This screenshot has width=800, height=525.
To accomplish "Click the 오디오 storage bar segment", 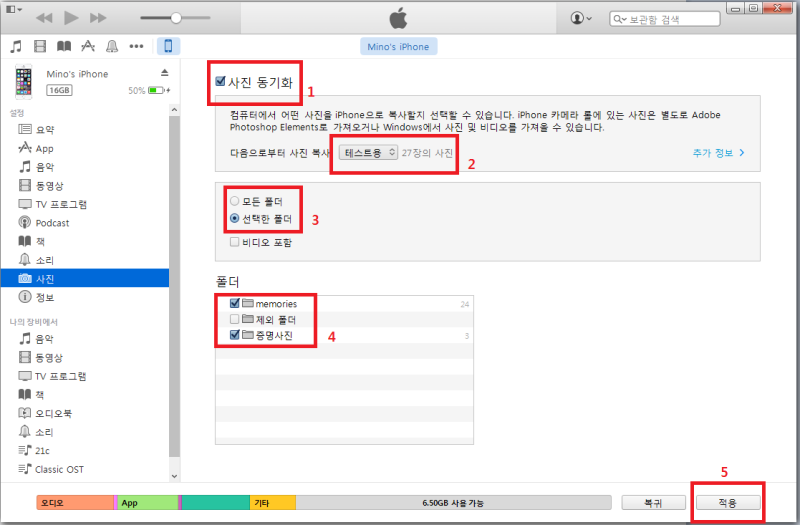I will (75, 503).
